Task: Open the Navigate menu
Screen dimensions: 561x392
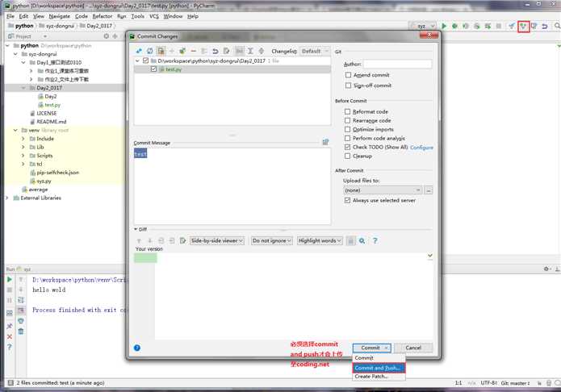Action: [60, 16]
